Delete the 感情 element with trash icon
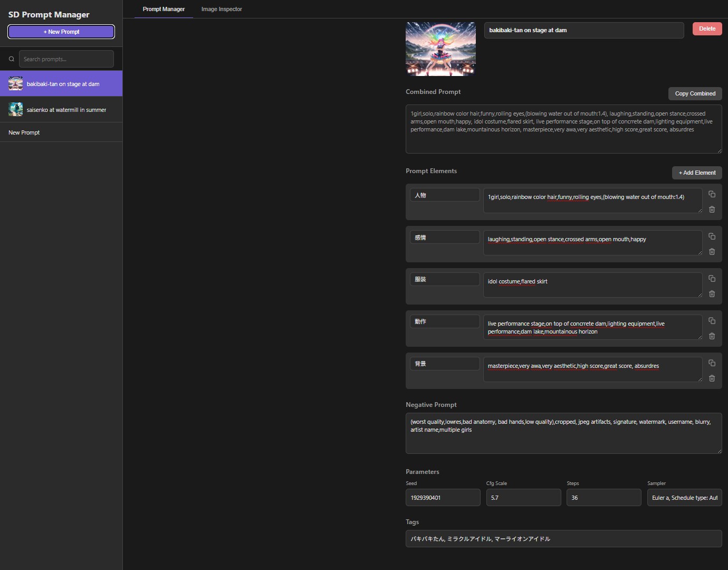The image size is (728, 570). point(712,252)
